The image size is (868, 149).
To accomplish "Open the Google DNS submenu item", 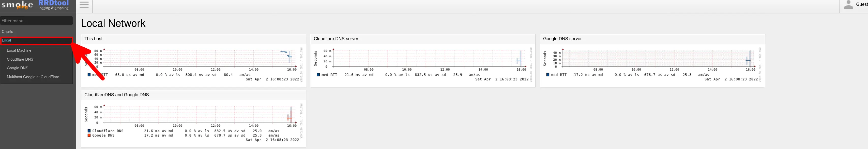I will click(18, 68).
